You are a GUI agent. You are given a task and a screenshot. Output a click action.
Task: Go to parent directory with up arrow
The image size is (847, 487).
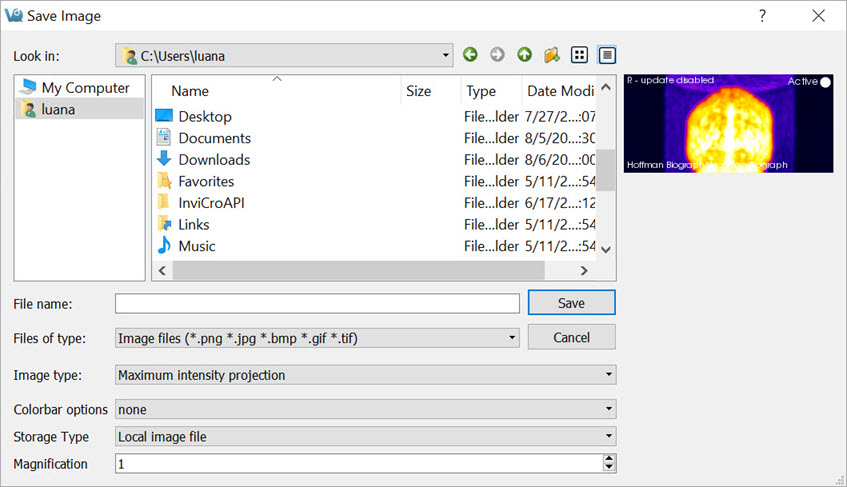(525, 55)
